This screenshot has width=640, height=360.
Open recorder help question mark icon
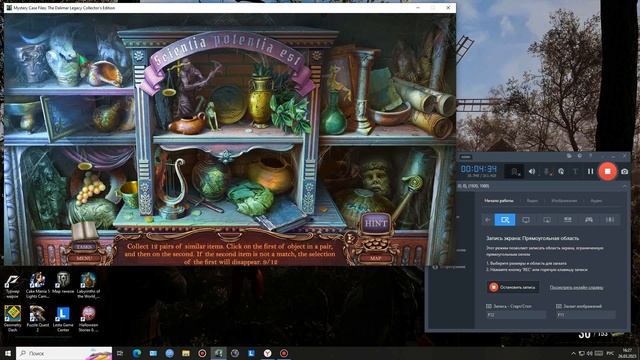(591, 156)
